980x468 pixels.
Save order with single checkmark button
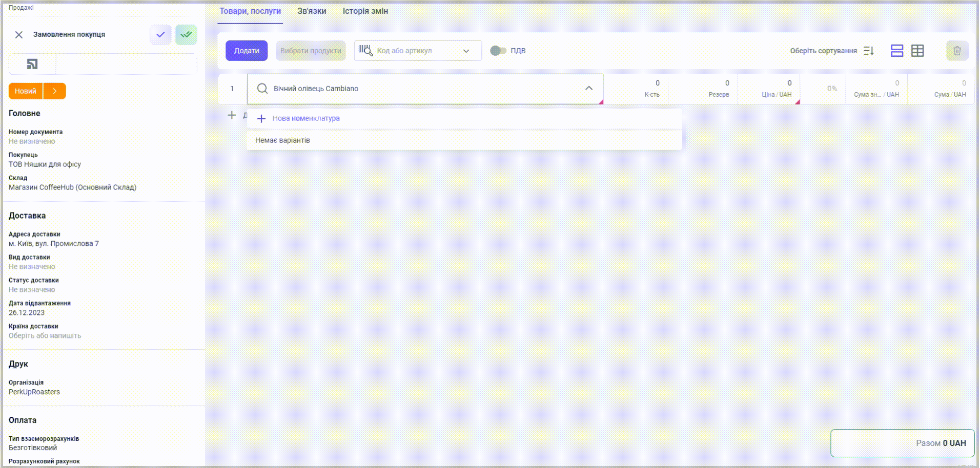point(160,35)
